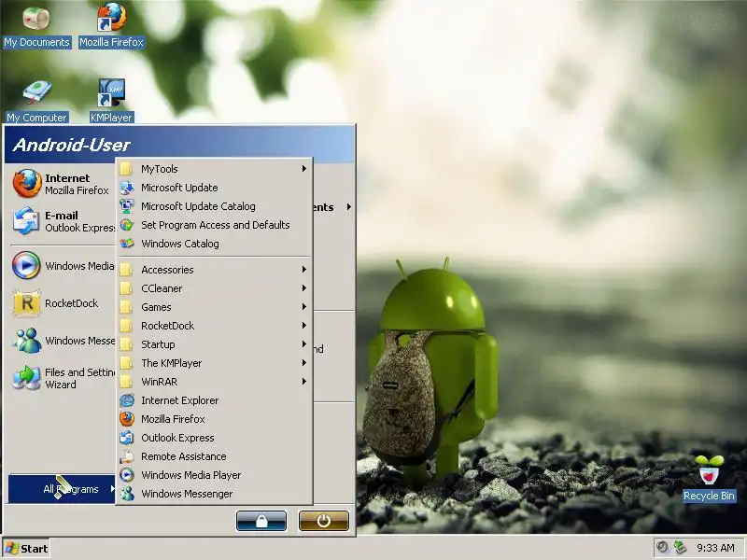Click the Files and Settings Wizard icon

[x=27, y=378]
